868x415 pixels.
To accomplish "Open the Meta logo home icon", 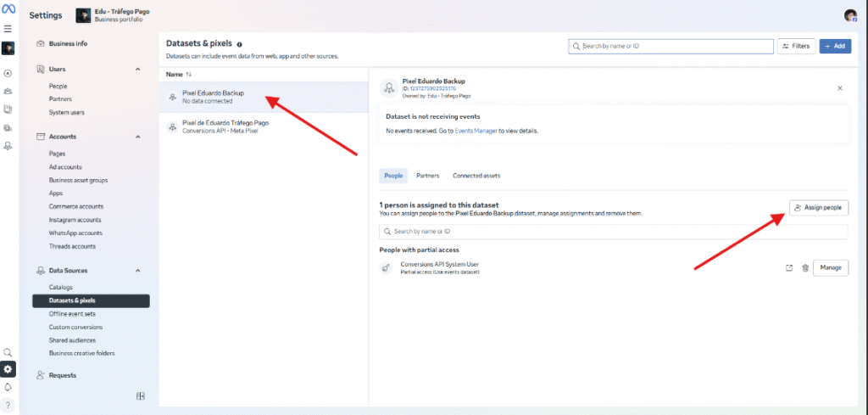I will (x=8, y=11).
